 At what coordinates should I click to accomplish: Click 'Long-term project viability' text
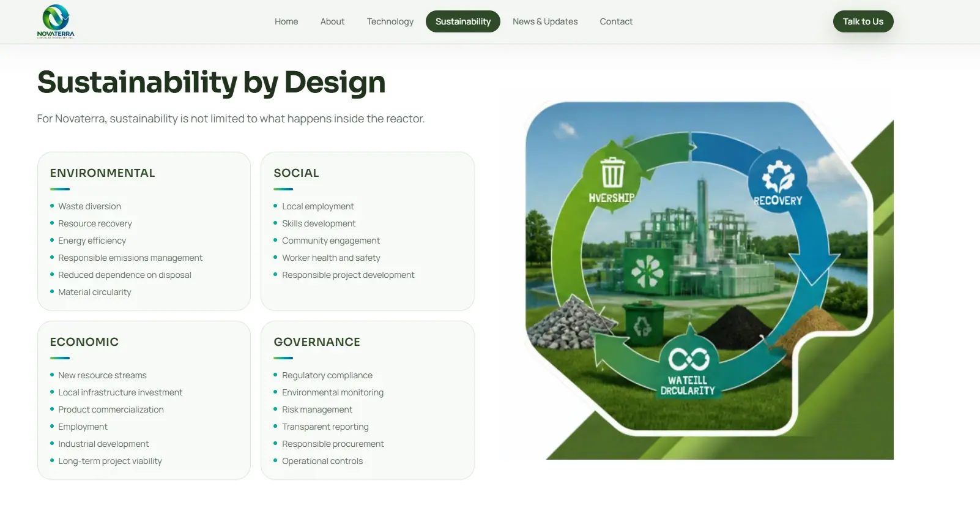110,461
